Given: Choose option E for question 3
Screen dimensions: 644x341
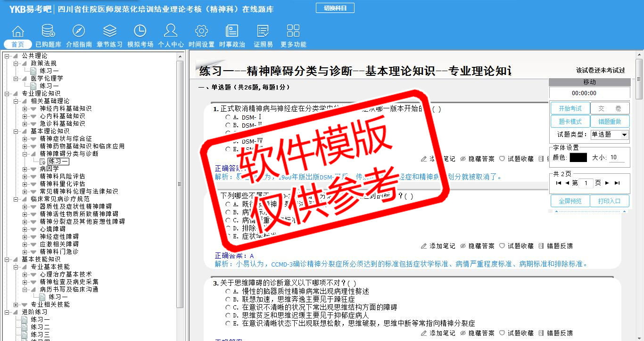Looking at the screenshot, I should [x=228, y=324].
